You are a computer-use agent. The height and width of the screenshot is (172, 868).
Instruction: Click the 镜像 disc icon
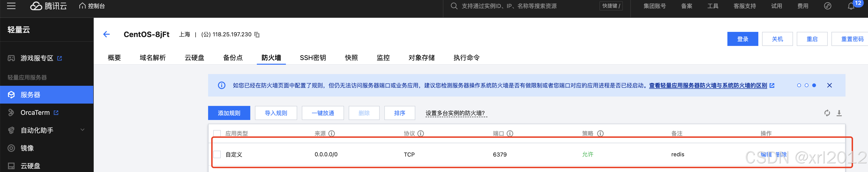[x=11, y=148]
